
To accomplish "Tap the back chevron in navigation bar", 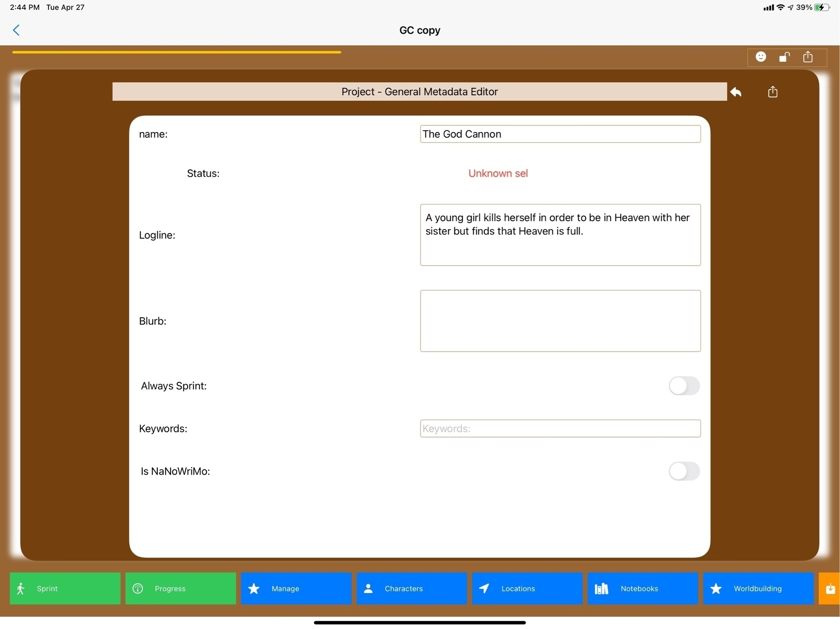I will (16, 30).
